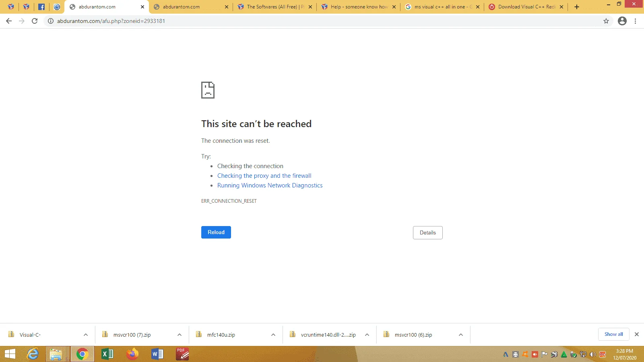Bookmark this page with the star icon

pyautogui.click(x=606, y=21)
